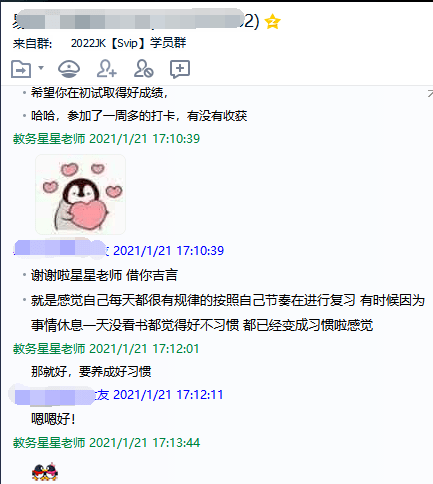Image resolution: width=433 pixels, height=484 pixels.
Task: Open the 2022JK【Svip】学员群 group link
Action: click(128, 43)
